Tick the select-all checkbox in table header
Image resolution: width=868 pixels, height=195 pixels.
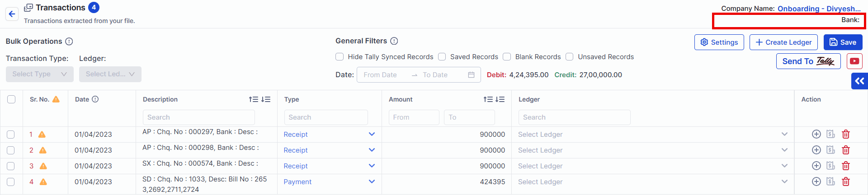(11, 99)
